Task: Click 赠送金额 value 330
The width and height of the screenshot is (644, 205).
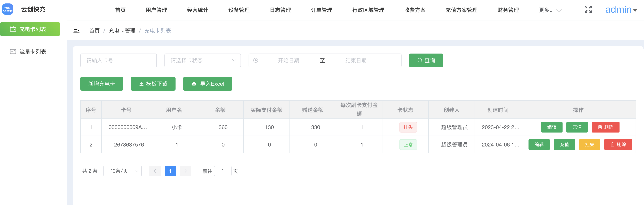Action: click(x=315, y=127)
